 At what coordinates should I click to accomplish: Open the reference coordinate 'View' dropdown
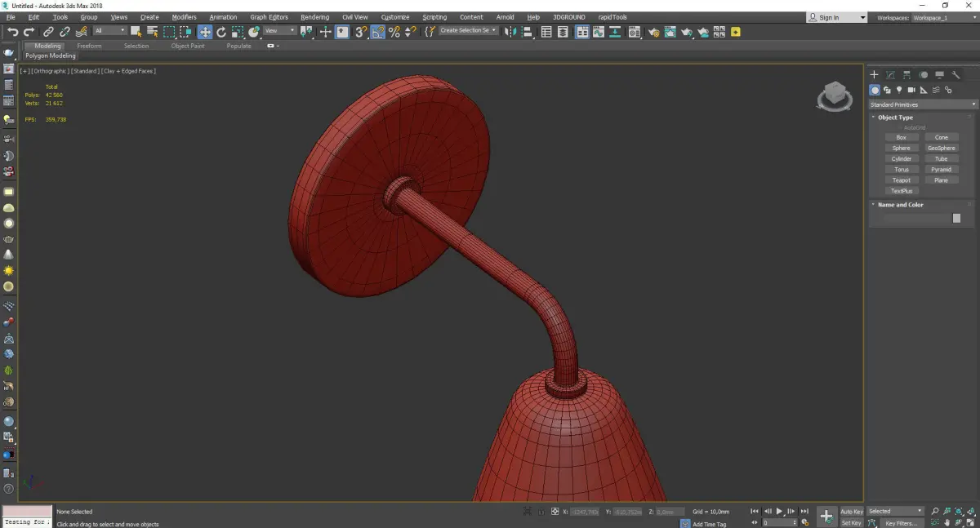[279, 31]
